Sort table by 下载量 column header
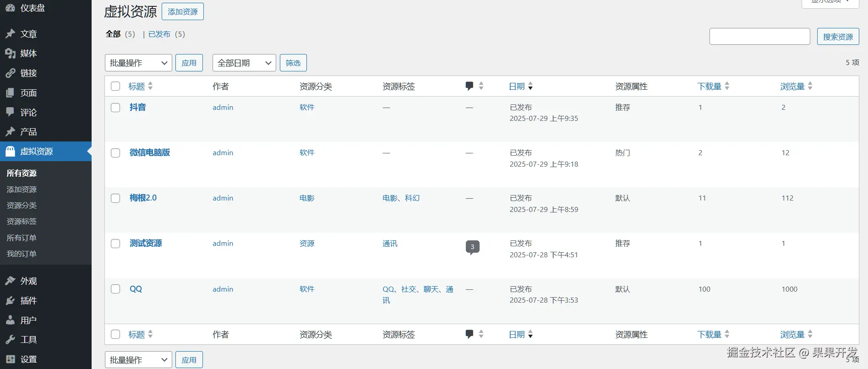The height and width of the screenshot is (369, 868). [x=710, y=86]
